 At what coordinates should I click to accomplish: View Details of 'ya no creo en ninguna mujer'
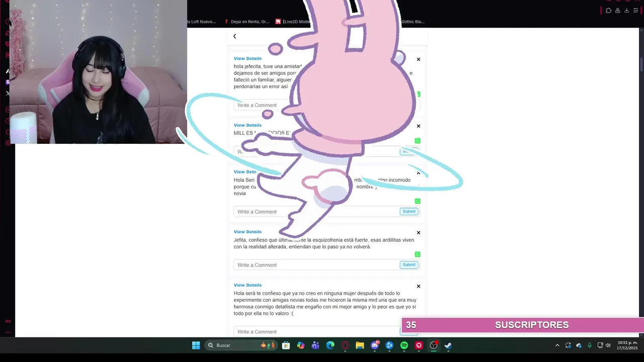[248, 285]
